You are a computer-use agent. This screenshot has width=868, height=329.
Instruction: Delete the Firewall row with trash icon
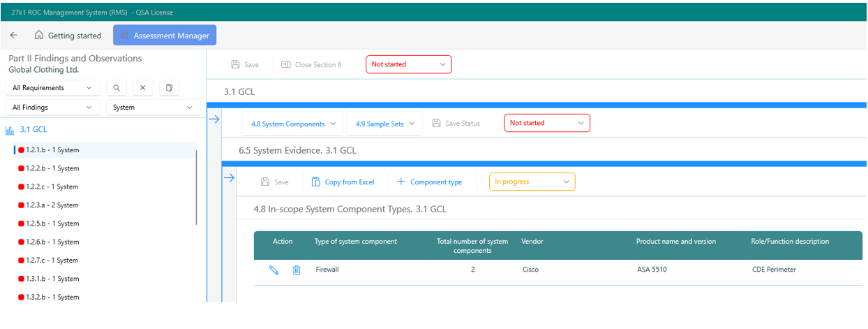point(297,270)
